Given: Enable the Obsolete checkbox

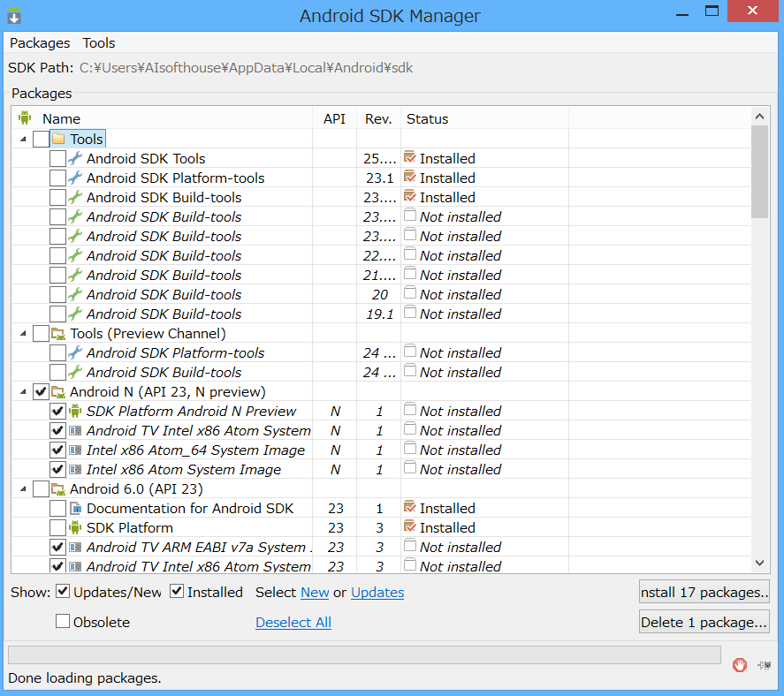Looking at the screenshot, I should [63, 621].
